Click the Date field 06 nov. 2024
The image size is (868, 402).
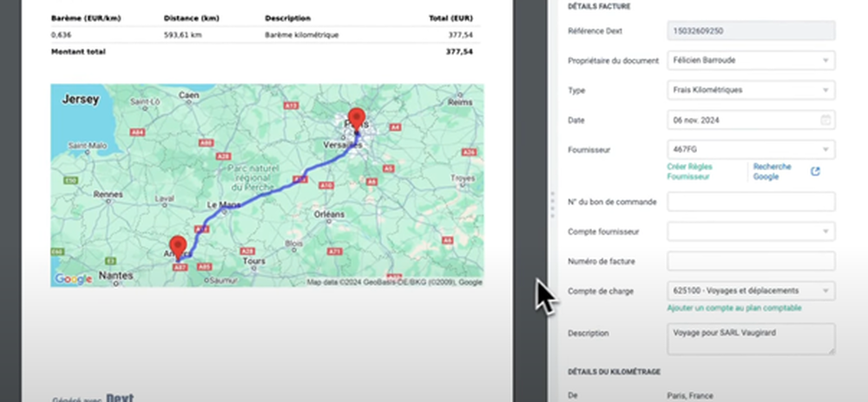pyautogui.click(x=751, y=120)
